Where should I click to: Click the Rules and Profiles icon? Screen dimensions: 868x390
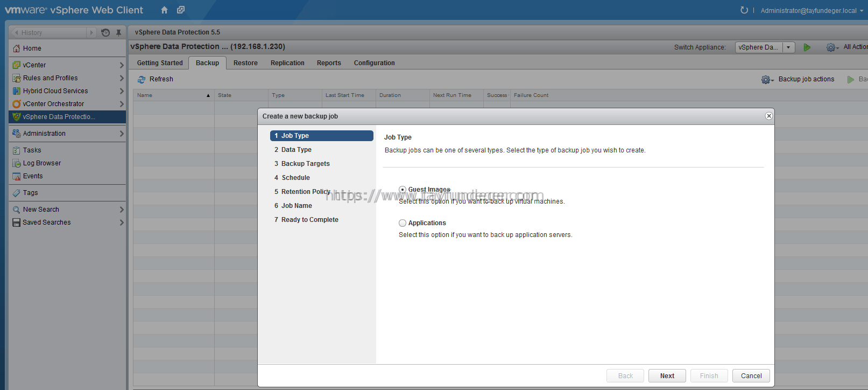pyautogui.click(x=17, y=78)
